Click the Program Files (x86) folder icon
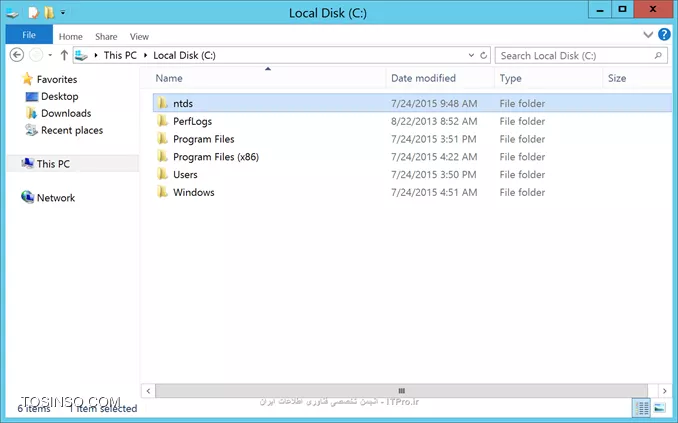Viewport: 678px width, 423px height. click(x=163, y=156)
